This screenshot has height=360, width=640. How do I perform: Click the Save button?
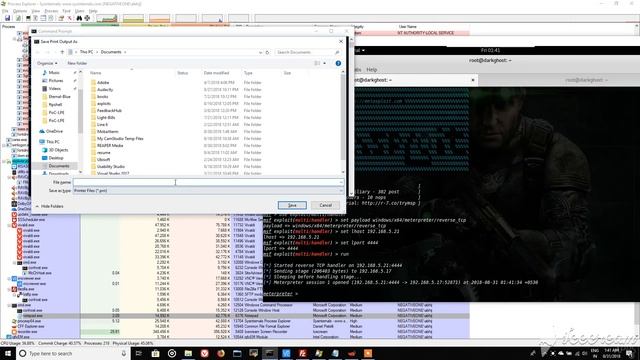(x=292, y=205)
